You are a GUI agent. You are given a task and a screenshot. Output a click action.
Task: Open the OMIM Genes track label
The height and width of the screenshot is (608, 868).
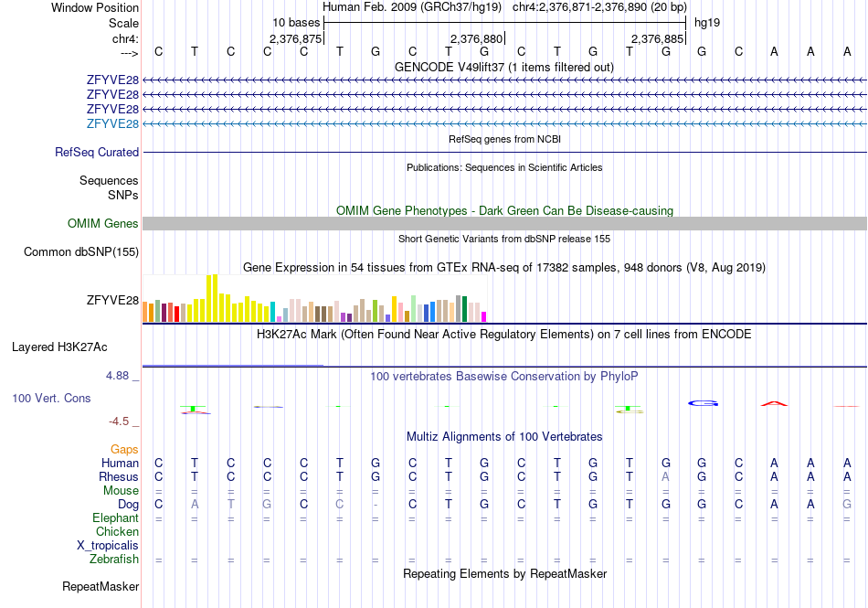point(103,224)
